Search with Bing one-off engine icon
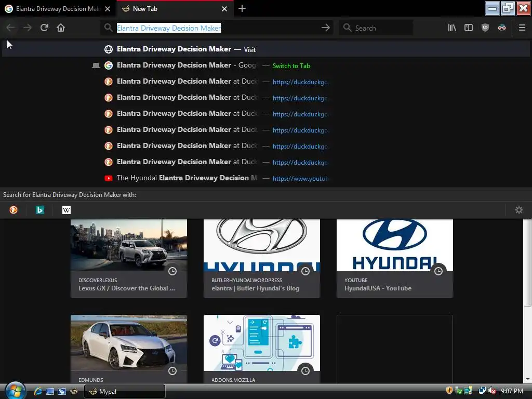Viewport: 532px width, 399px height. click(39, 210)
